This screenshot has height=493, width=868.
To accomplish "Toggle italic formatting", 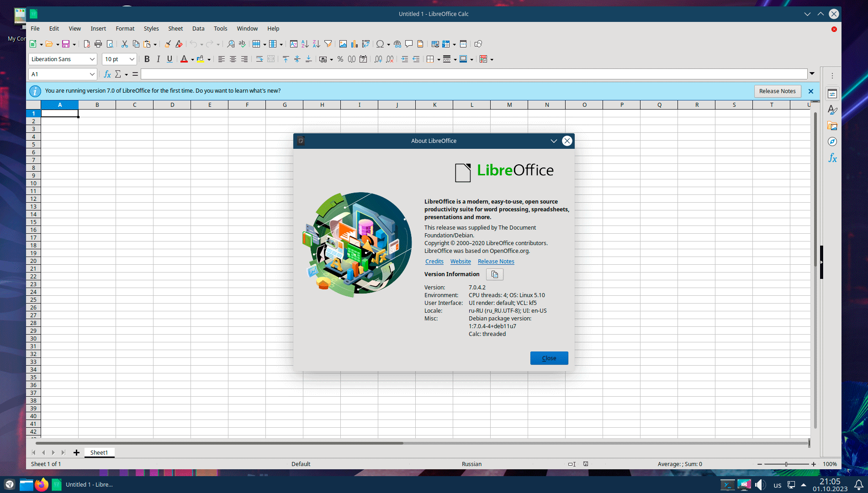I will pyautogui.click(x=158, y=59).
